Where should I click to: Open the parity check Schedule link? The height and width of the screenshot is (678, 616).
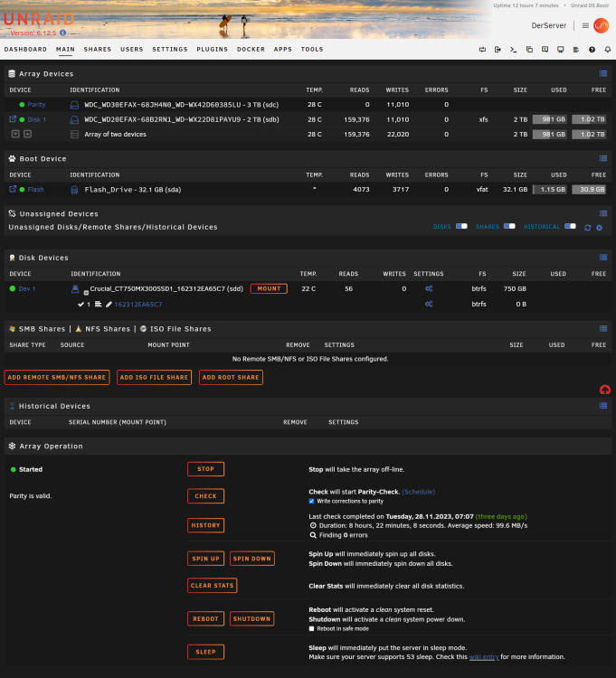[419, 492]
